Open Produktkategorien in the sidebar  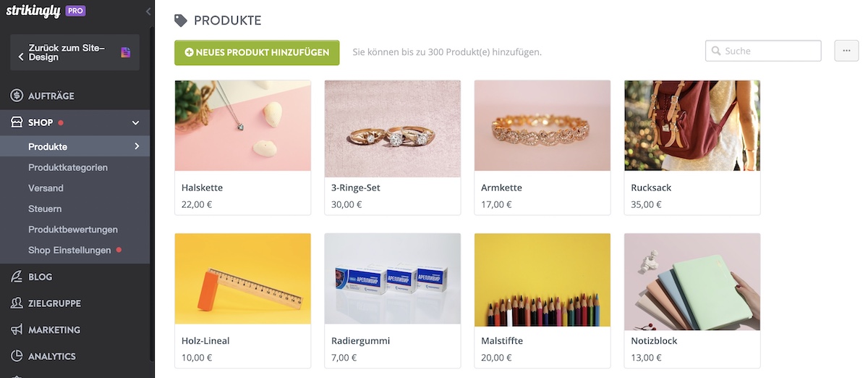click(x=68, y=167)
